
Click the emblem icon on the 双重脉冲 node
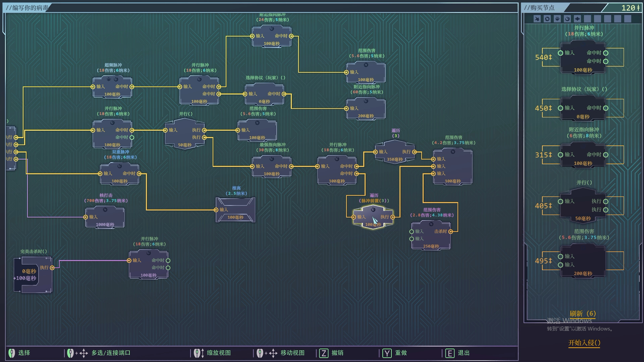pyautogui.click(x=120, y=167)
